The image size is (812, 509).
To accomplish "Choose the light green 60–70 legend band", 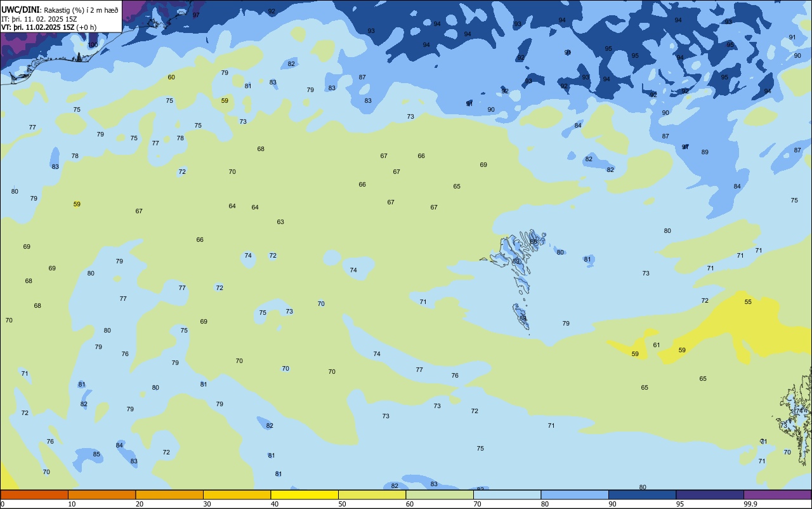I will pyautogui.click(x=440, y=494).
